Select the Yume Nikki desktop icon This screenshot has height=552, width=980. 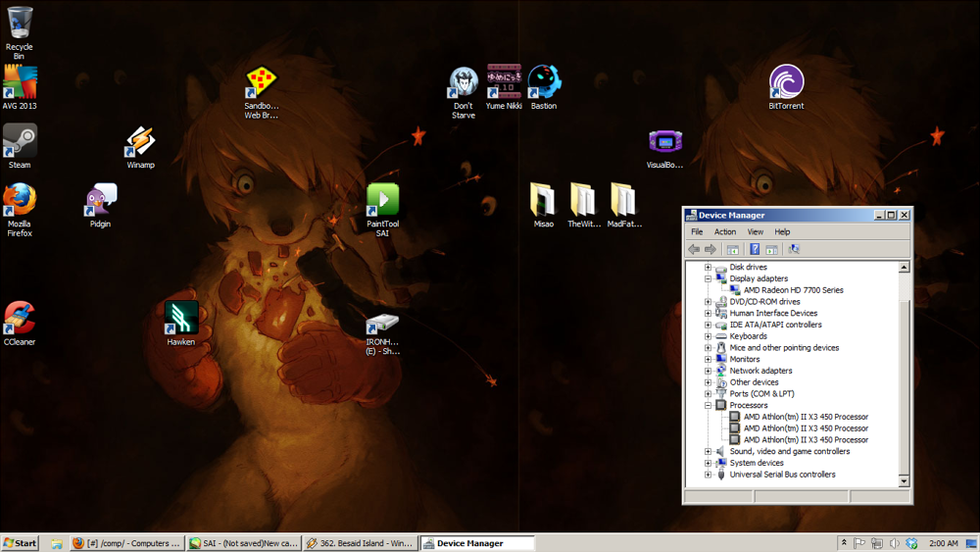pyautogui.click(x=504, y=87)
